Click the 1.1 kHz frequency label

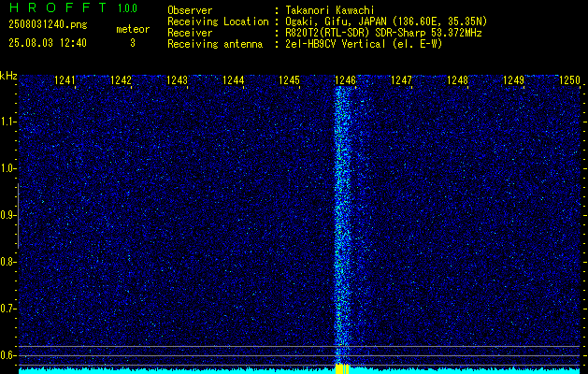pos(7,122)
